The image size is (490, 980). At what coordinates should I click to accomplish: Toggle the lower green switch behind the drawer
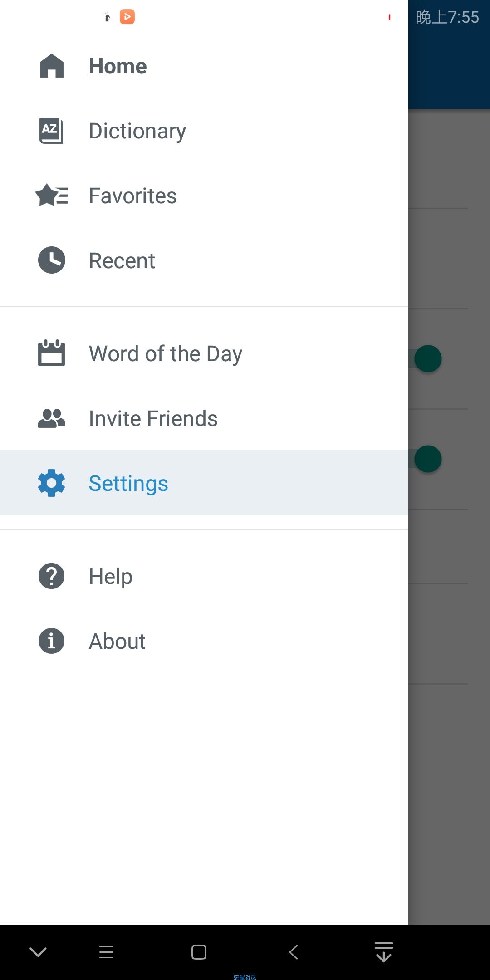(427, 459)
